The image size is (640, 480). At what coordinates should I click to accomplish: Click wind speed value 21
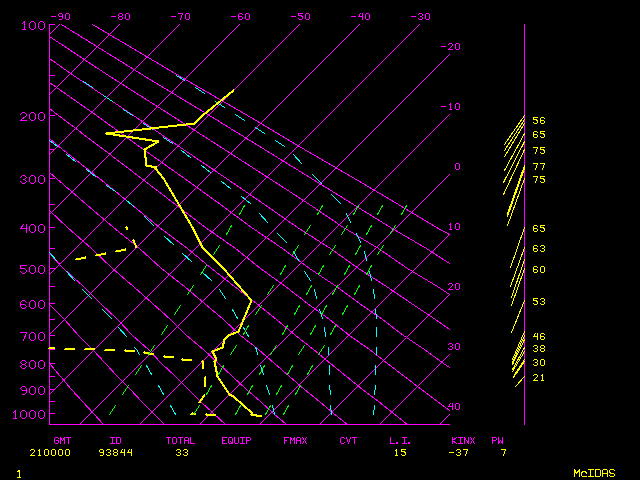[x=539, y=377]
